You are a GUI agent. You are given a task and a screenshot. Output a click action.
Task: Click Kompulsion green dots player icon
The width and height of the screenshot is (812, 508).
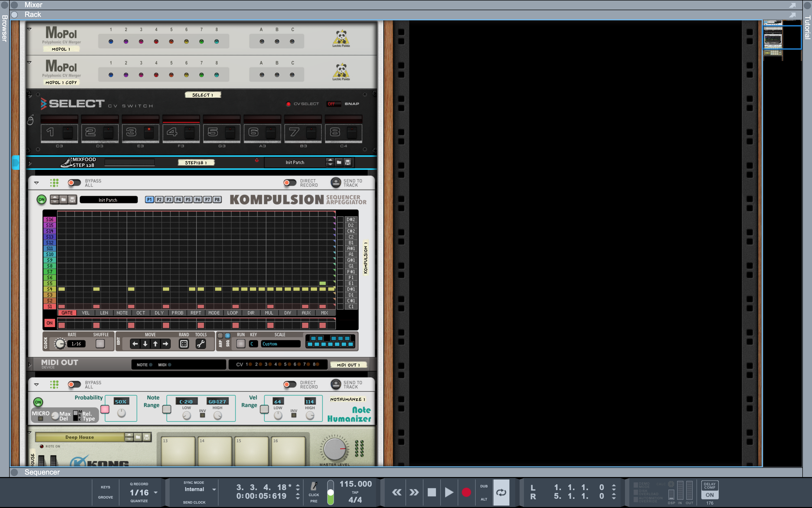click(54, 183)
